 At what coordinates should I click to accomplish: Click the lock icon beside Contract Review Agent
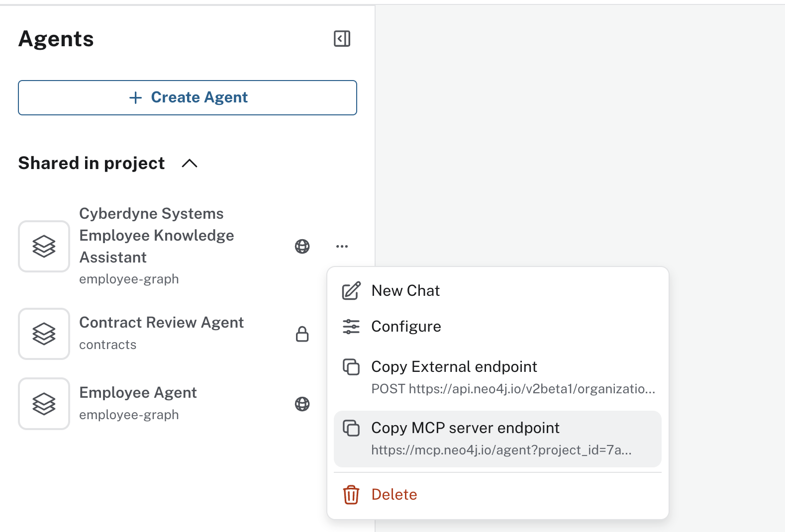click(302, 334)
